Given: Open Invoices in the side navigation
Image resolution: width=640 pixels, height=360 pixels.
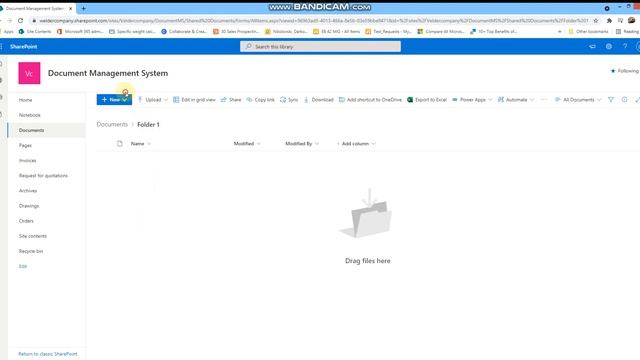Looking at the screenshot, I should (x=27, y=160).
